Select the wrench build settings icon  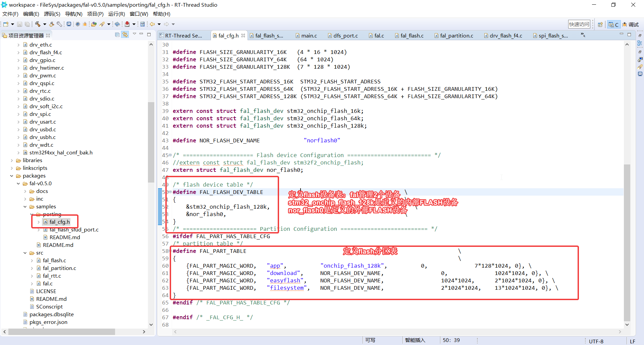coord(59,24)
